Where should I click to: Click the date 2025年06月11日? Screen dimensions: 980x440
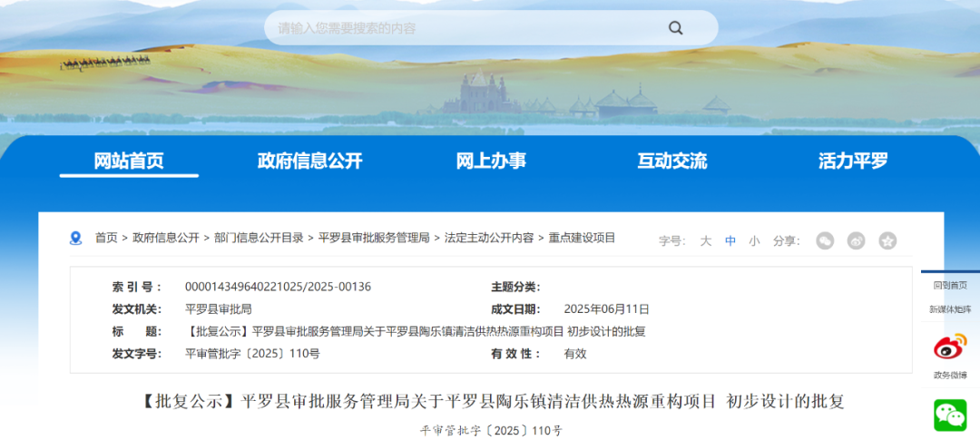(x=607, y=309)
